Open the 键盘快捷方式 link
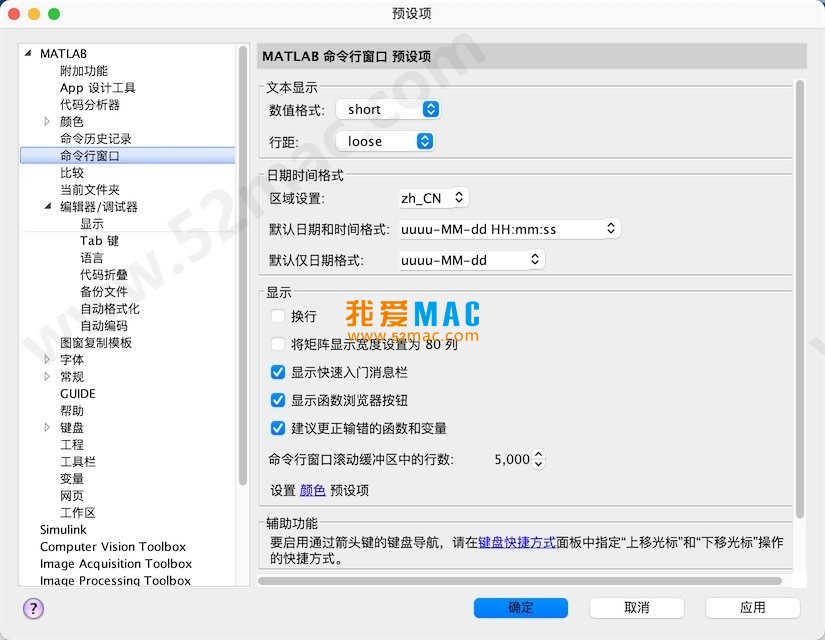 pos(517,542)
